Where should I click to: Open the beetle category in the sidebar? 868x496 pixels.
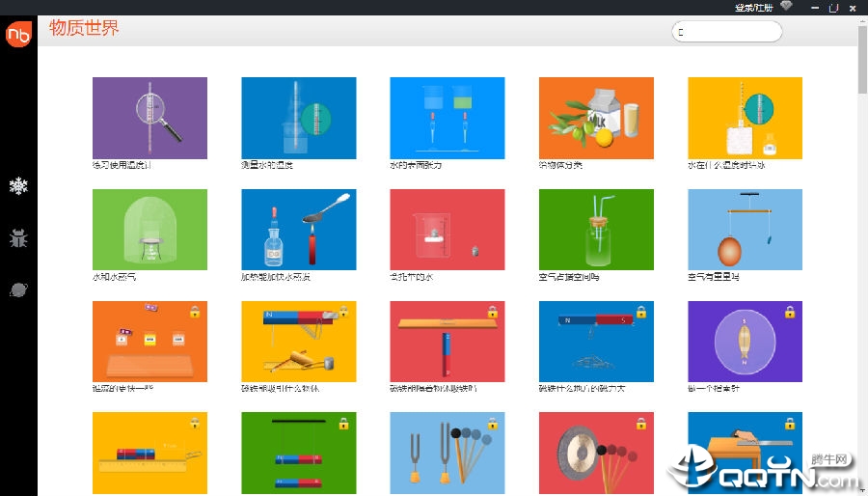click(18, 238)
